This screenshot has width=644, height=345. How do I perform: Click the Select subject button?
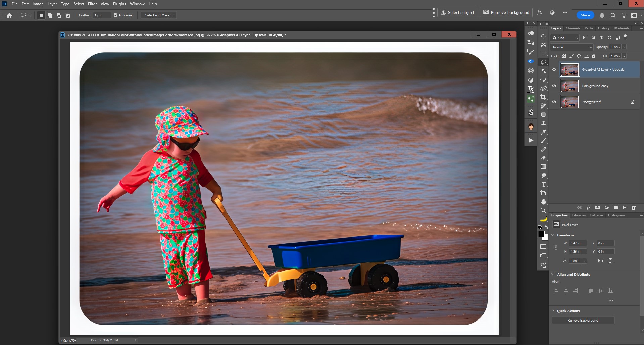[x=458, y=12]
